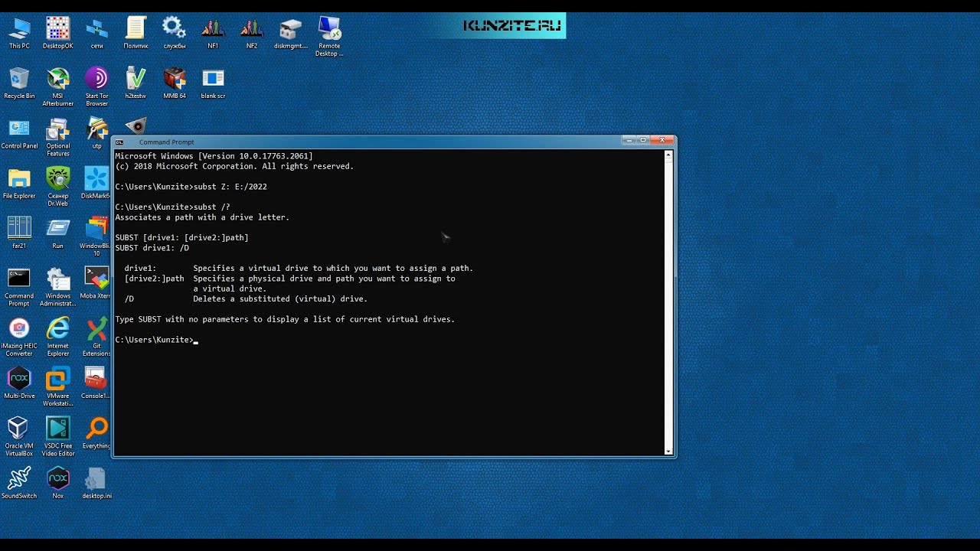Open Remote Desktop shortcut
The image size is (980, 551).
tap(329, 37)
